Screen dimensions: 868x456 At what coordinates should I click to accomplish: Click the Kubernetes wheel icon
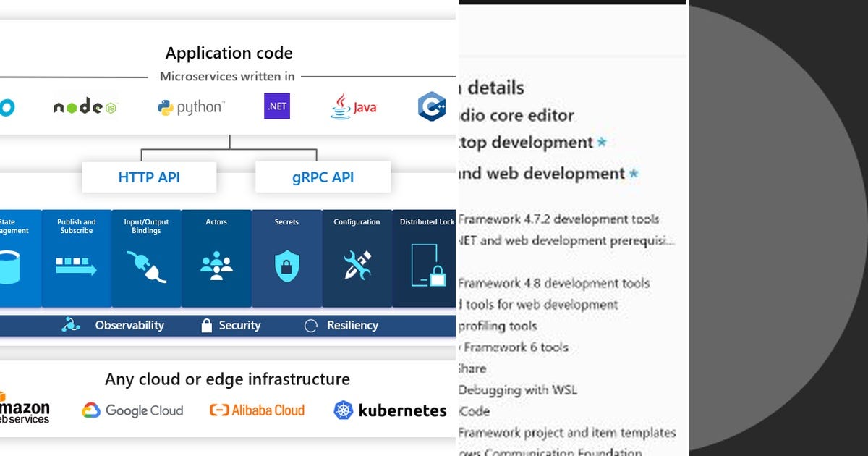(345, 410)
